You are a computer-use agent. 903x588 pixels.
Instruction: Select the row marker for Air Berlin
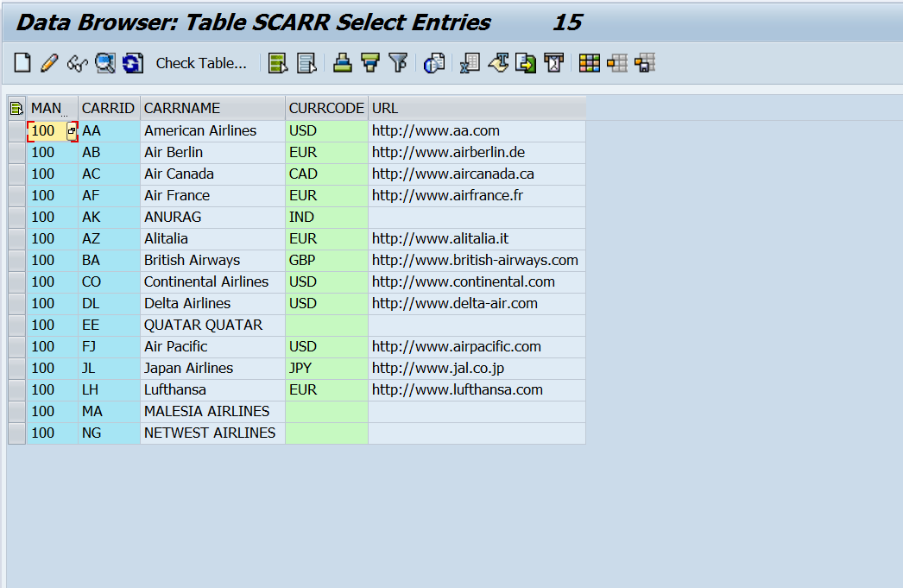pyautogui.click(x=16, y=153)
